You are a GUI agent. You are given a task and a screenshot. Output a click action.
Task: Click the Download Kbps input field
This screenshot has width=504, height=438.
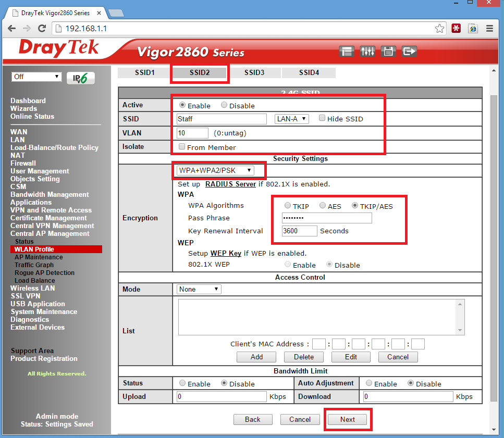[x=408, y=396]
